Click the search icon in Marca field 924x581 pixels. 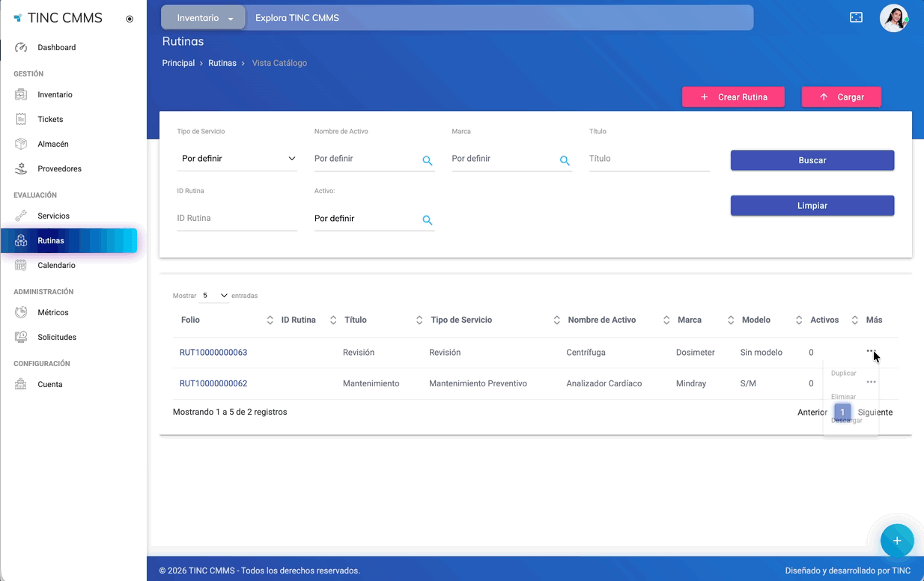click(x=565, y=160)
